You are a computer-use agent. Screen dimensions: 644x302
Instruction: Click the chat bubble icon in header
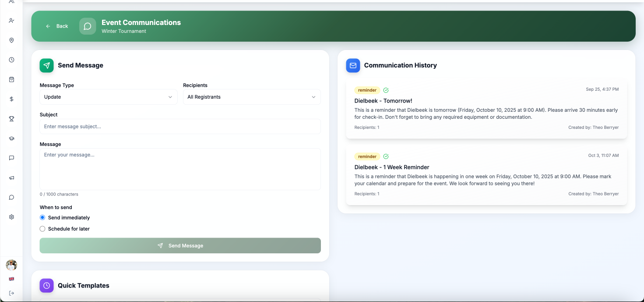coord(88,26)
